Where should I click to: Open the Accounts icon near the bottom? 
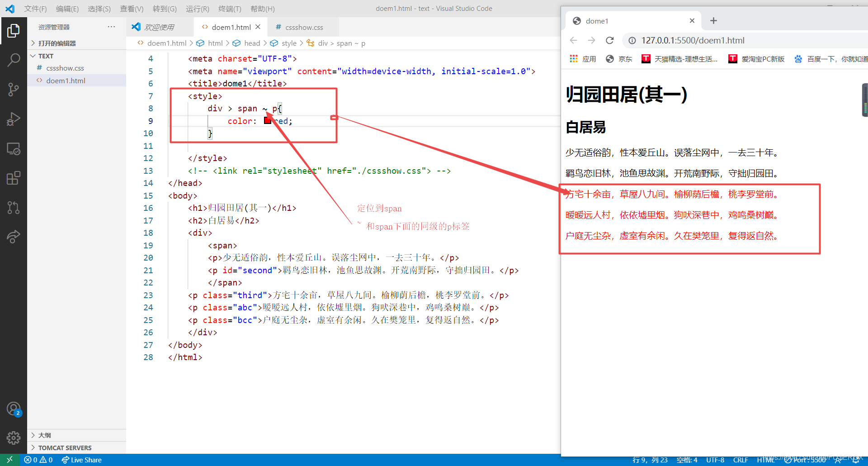tap(14, 408)
